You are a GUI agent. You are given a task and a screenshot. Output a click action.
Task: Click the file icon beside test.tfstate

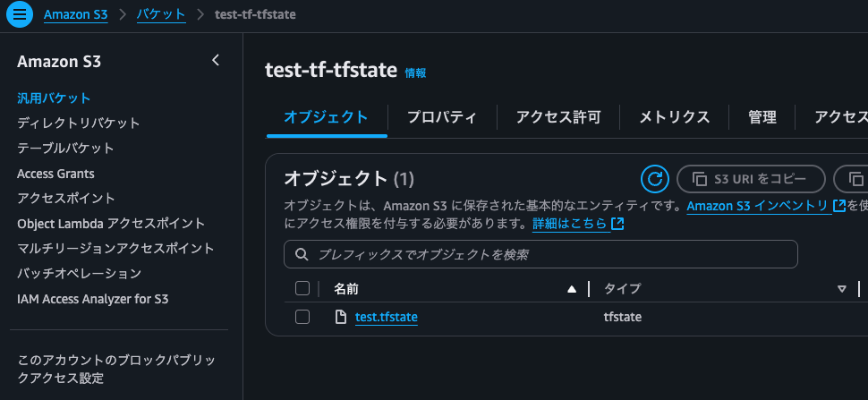tap(340, 317)
